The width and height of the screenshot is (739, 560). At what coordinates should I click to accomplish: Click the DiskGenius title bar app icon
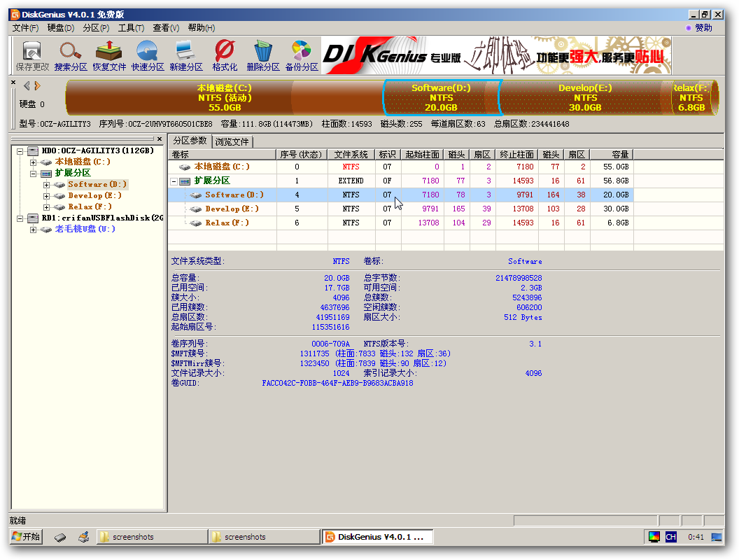pos(15,15)
